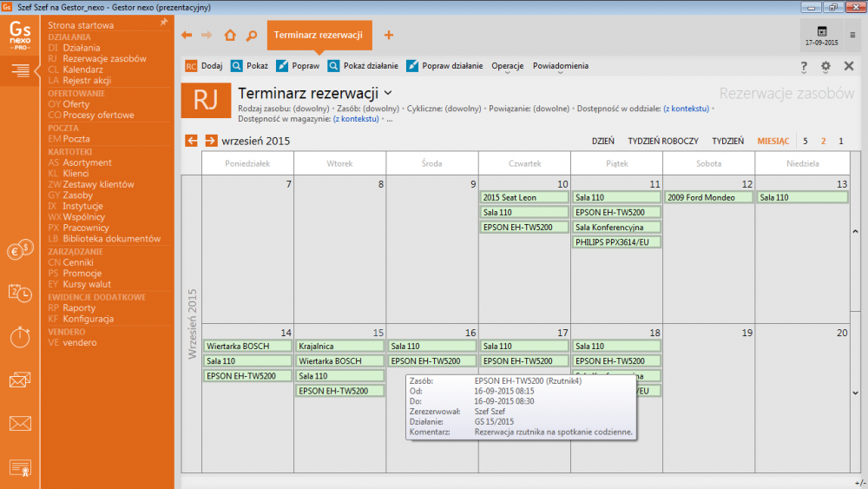Open settings gear in toolbar
Viewport: 868px width, 489px height.
click(x=825, y=66)
